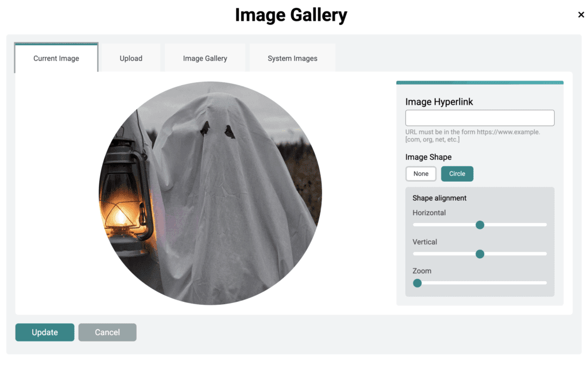This screenshot has width=588, height=368.
Task: Click the 'Image Hyperlink' label
Action: click(x=439, y=102)
